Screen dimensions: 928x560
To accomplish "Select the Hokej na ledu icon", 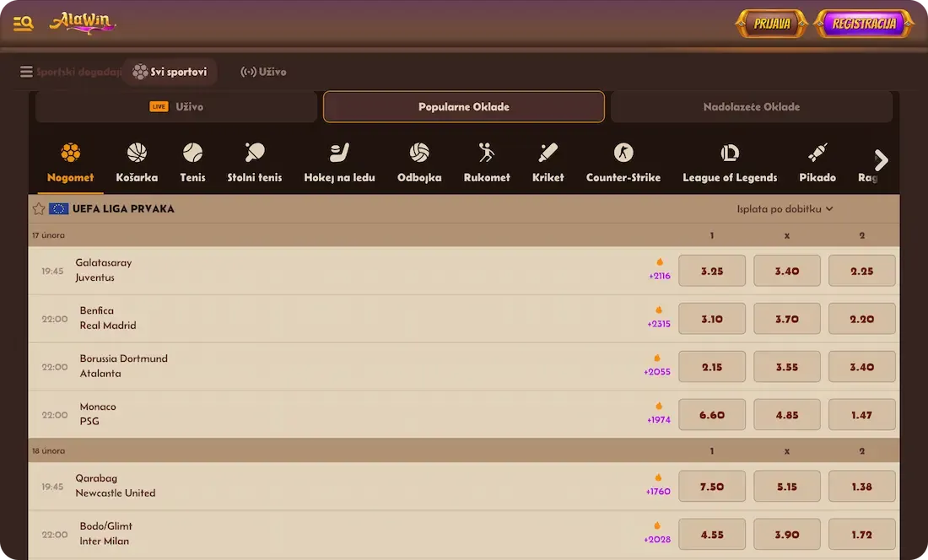I will [x=339, y=152].
